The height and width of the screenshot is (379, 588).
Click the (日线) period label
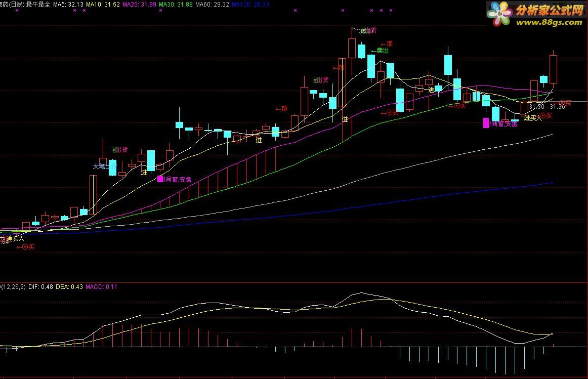(17, 5)
